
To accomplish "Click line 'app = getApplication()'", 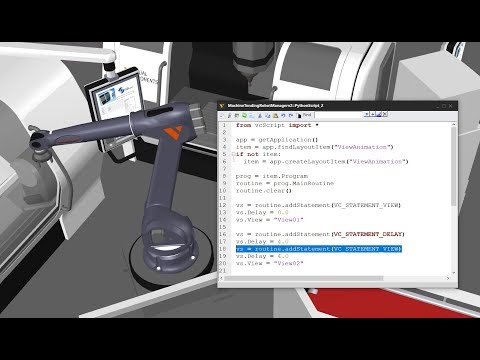I will tap(277, 140).
